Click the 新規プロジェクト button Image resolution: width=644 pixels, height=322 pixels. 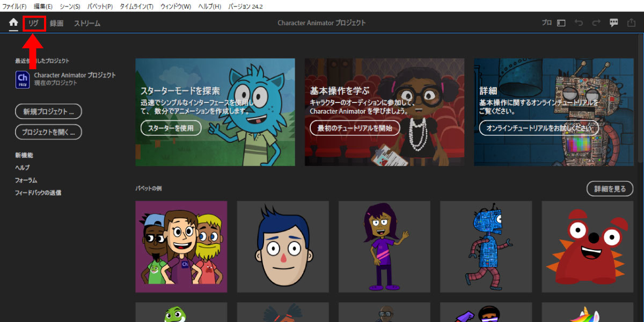pyautogui.click(x=48, y=112)
